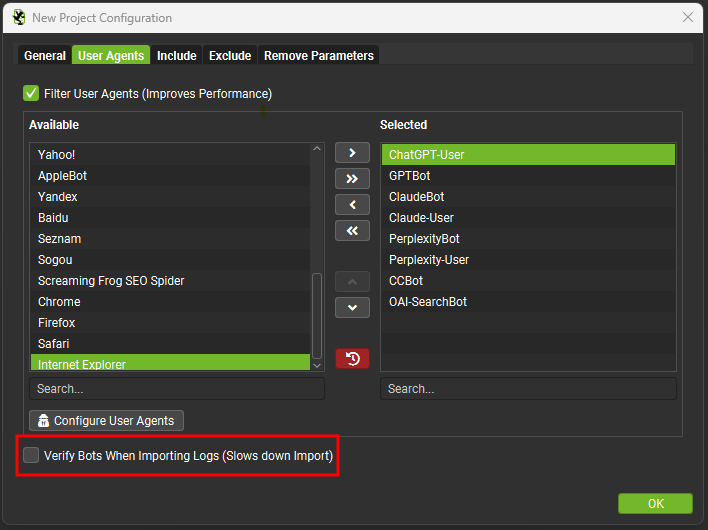
Task: Click the single left arrow remove button
Action: (x=352, y=205)
